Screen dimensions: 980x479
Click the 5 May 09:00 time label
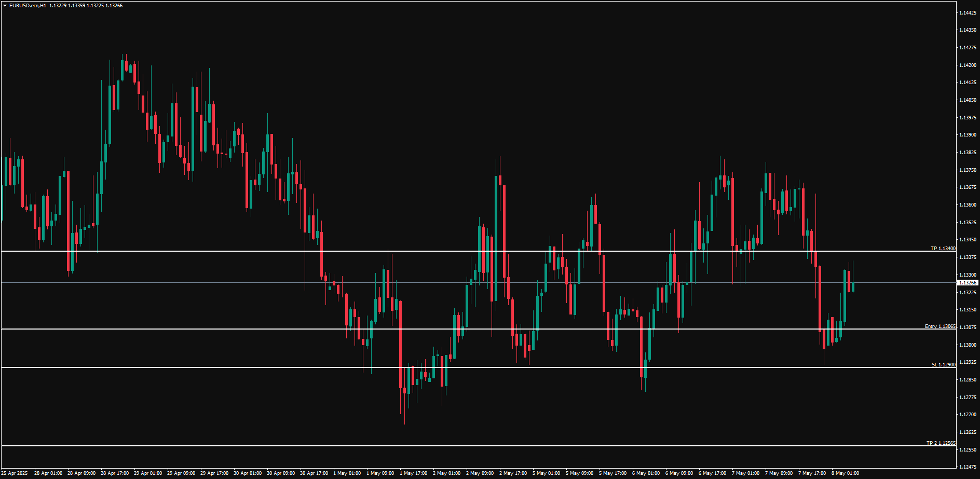point(579,473)
